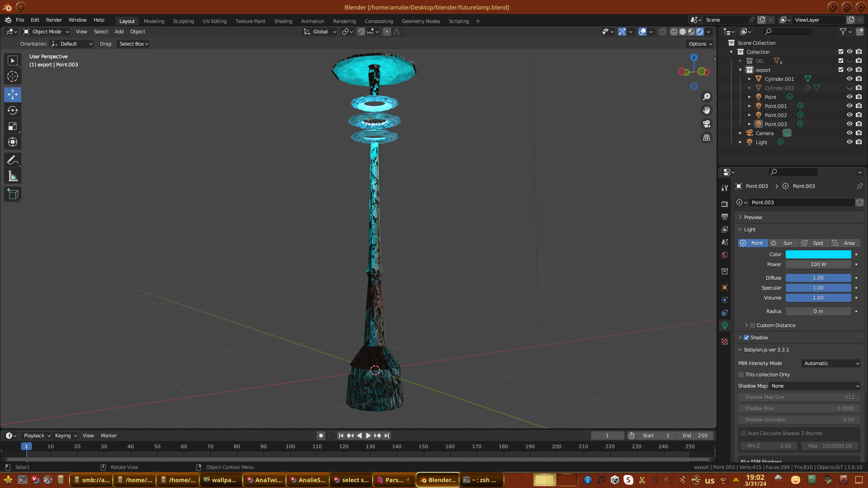Select the Move tool in toolbar
Image resolution: width=868 pixels, height=488 pixels.
point(13,94)
